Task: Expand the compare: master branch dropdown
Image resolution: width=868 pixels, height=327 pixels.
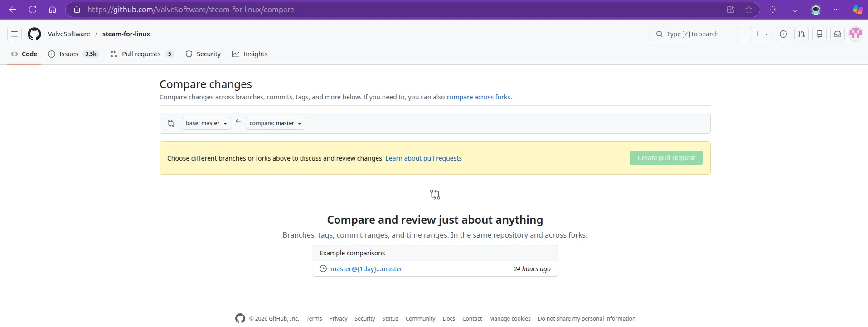Action: [276, 123]
